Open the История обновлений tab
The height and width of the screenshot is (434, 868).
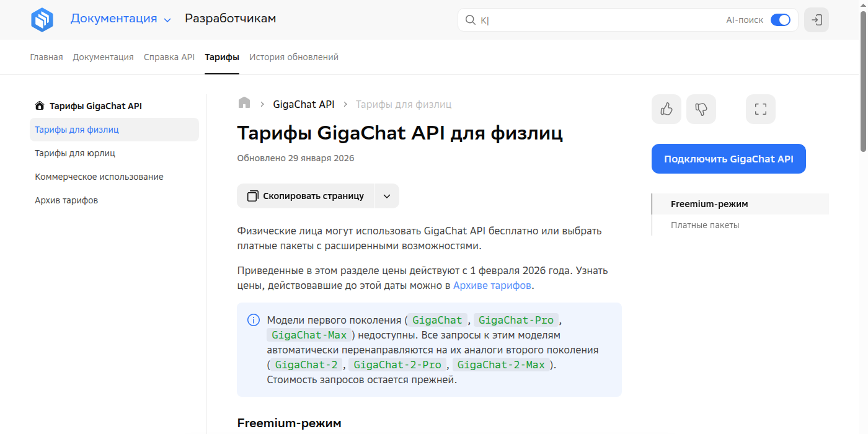tap(293, 56)
